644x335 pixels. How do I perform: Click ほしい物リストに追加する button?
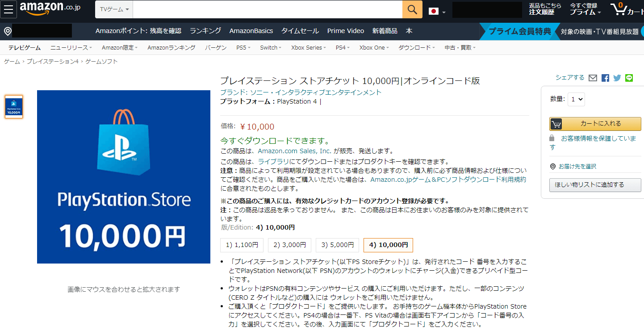point(595,185)
